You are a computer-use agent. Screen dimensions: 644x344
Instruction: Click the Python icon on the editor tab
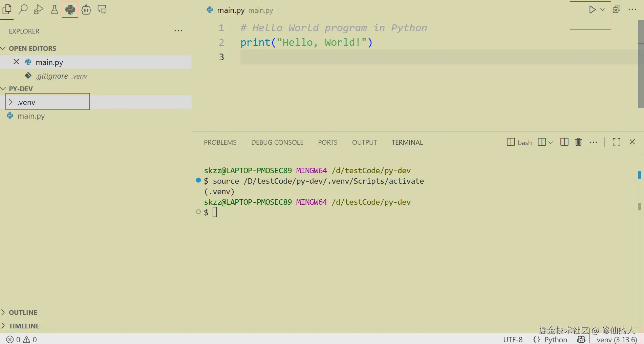coord(210,10)
